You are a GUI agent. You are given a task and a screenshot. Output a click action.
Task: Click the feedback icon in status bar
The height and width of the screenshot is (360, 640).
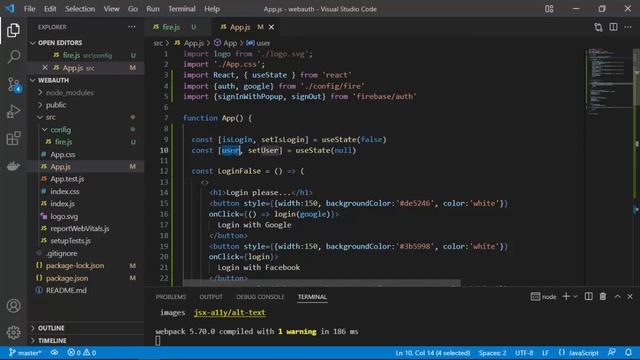coord(611,353)
